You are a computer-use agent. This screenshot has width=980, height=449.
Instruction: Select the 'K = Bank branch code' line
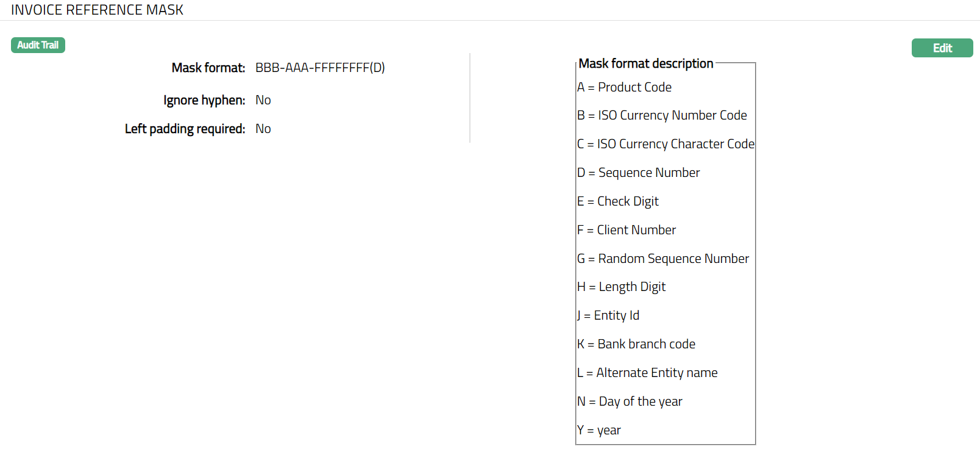[636, 344]
